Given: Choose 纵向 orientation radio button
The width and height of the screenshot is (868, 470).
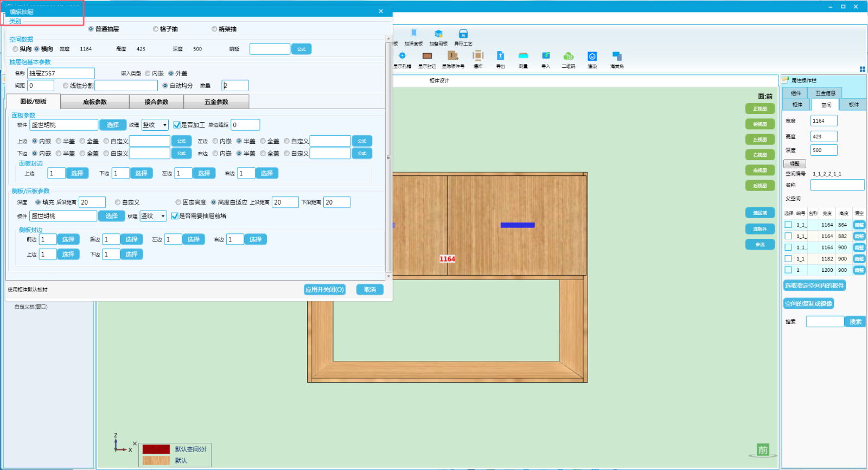Looking at the screenshot, I should 16,49.
